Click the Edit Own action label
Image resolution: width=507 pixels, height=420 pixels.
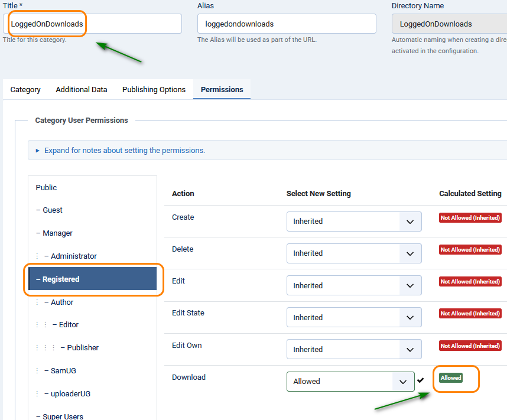click(x=187, y=346)
